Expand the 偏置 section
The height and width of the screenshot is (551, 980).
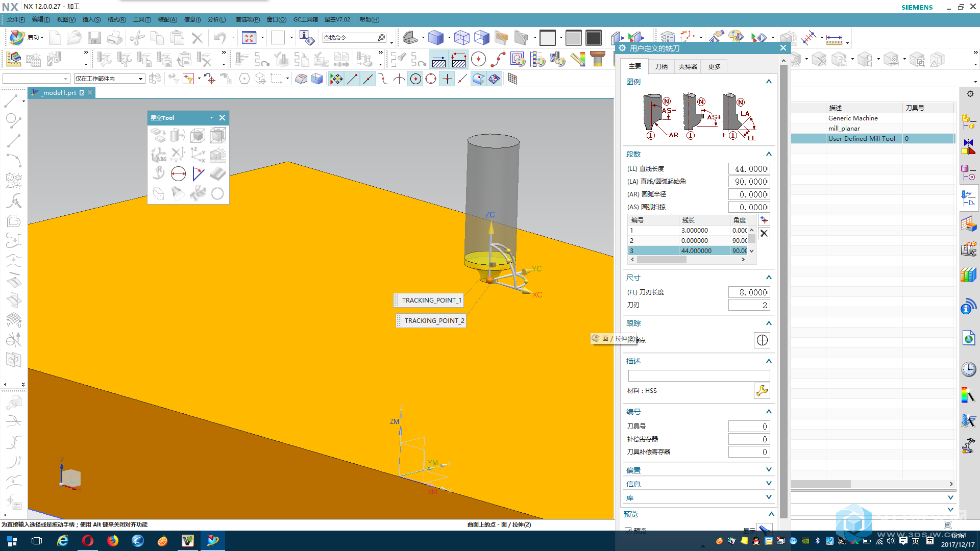pyautogui.click(x=769, y=470)
